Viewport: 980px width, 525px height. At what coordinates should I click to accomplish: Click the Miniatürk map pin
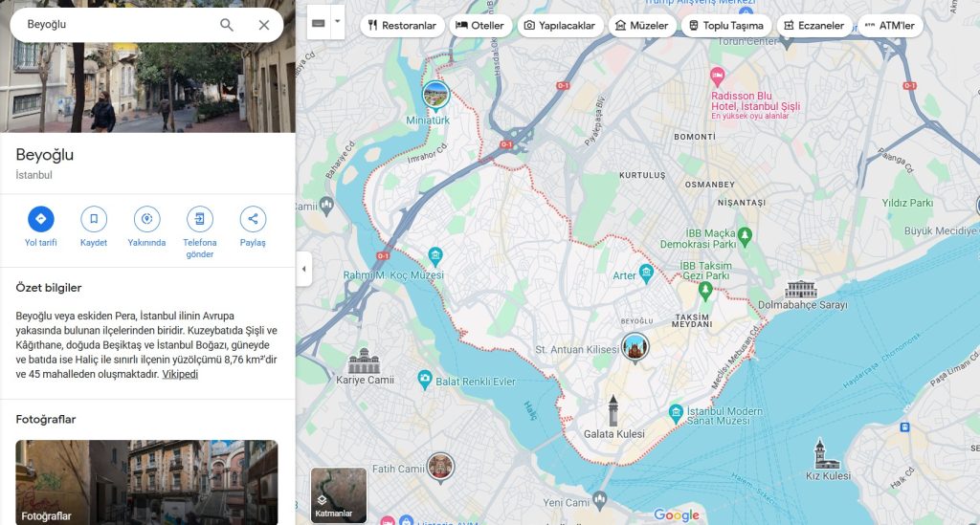click(435, 96)
